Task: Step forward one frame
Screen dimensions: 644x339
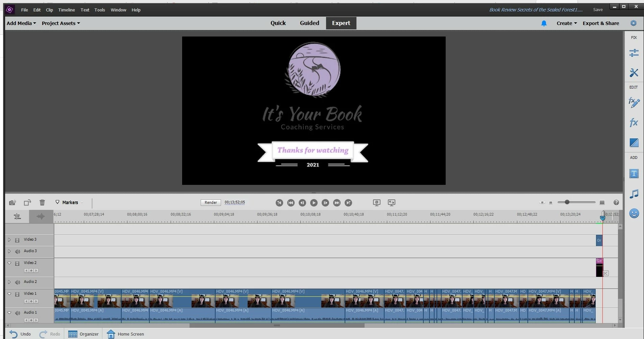Action: [325, 203]
